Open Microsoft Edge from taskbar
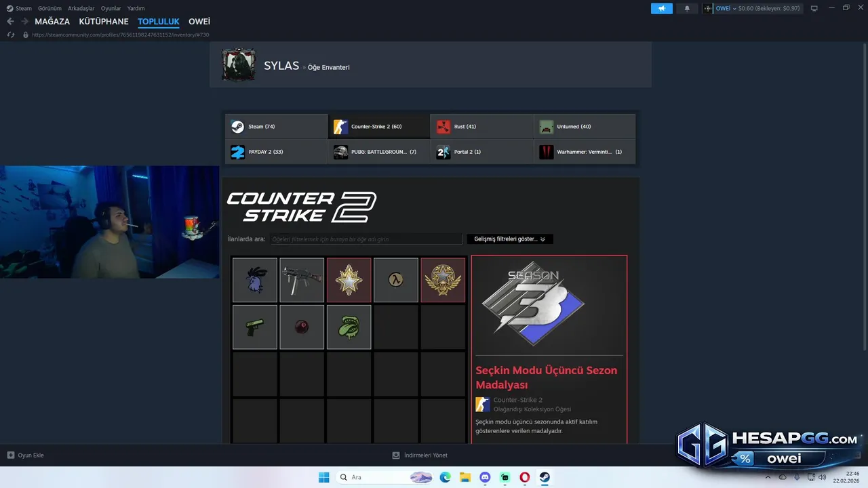The image size is (868, 488). point(445,477)
